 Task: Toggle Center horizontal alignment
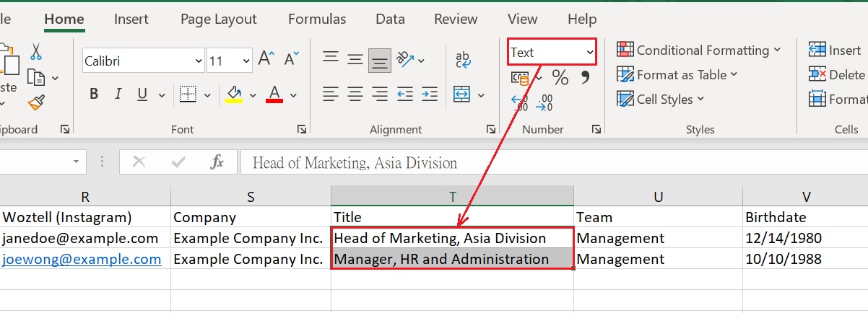[x=355, y=94]
